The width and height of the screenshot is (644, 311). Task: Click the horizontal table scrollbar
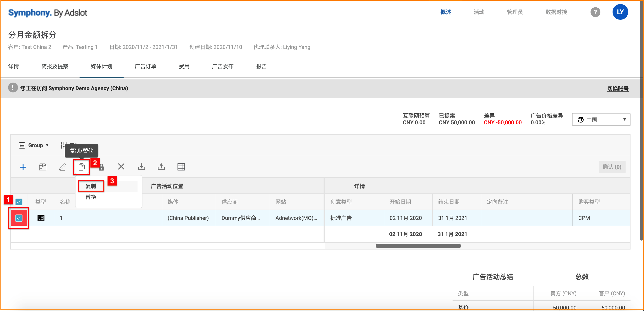pyautogui.click(x=418, y=246)
